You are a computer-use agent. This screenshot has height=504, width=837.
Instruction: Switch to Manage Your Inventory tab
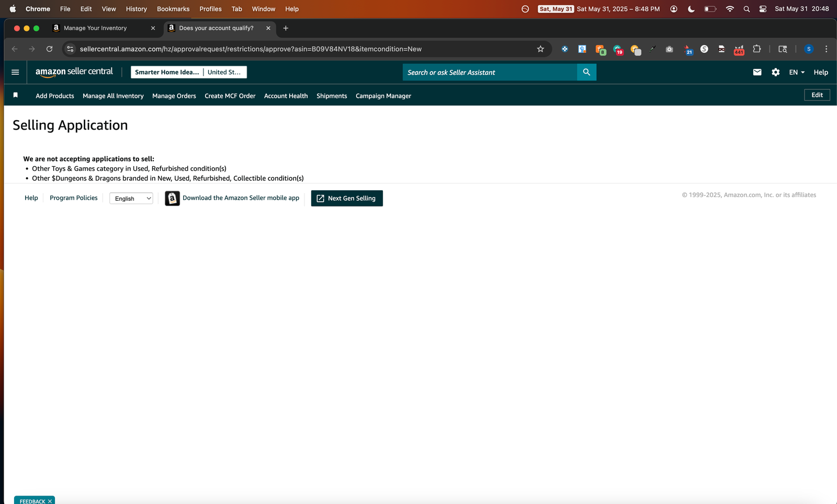coord(95,28)
